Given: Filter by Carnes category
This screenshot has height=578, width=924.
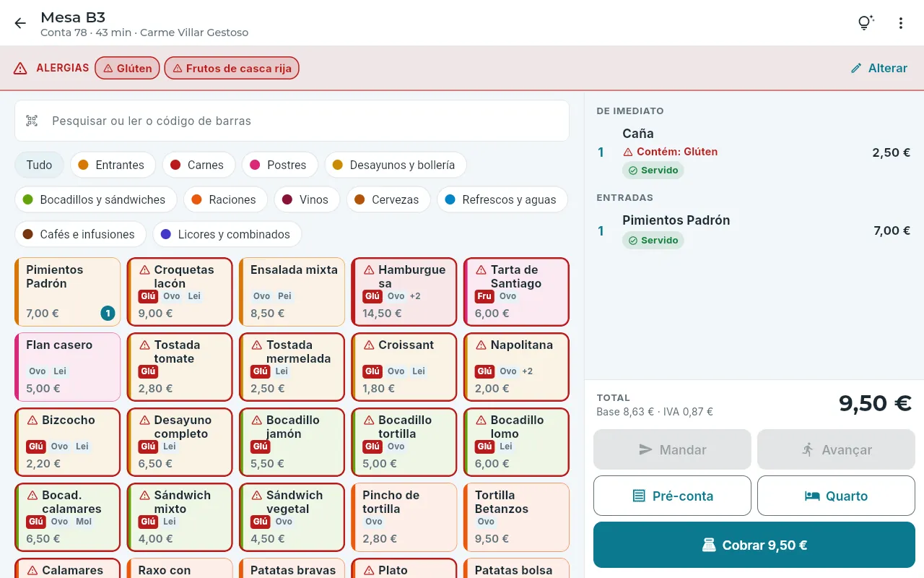Looking at the screenshot, I should 199,165.
